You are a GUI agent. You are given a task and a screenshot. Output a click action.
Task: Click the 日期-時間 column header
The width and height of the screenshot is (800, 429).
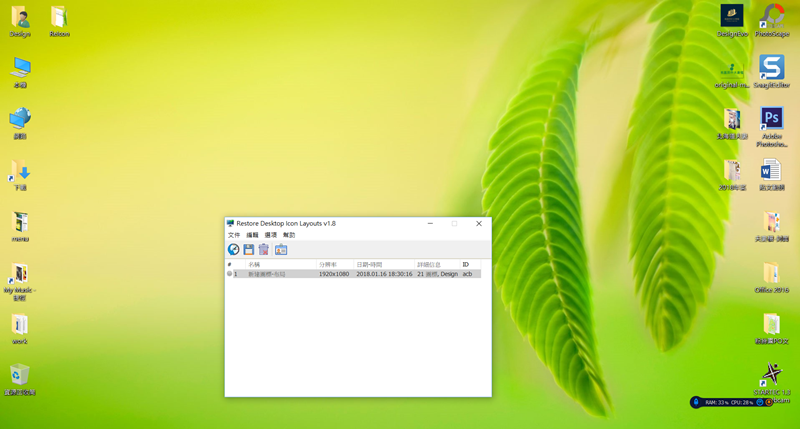[384, 264]
